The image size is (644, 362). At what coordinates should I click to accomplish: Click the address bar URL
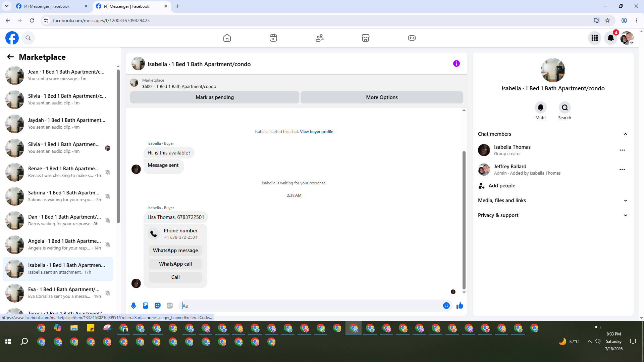[x=101, y=20]
